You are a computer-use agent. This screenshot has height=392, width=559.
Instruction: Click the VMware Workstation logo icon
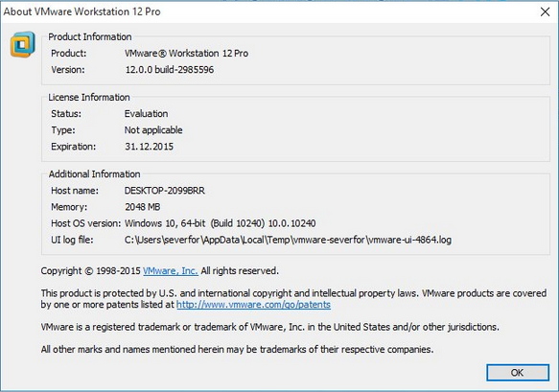(x=22, y=44)
